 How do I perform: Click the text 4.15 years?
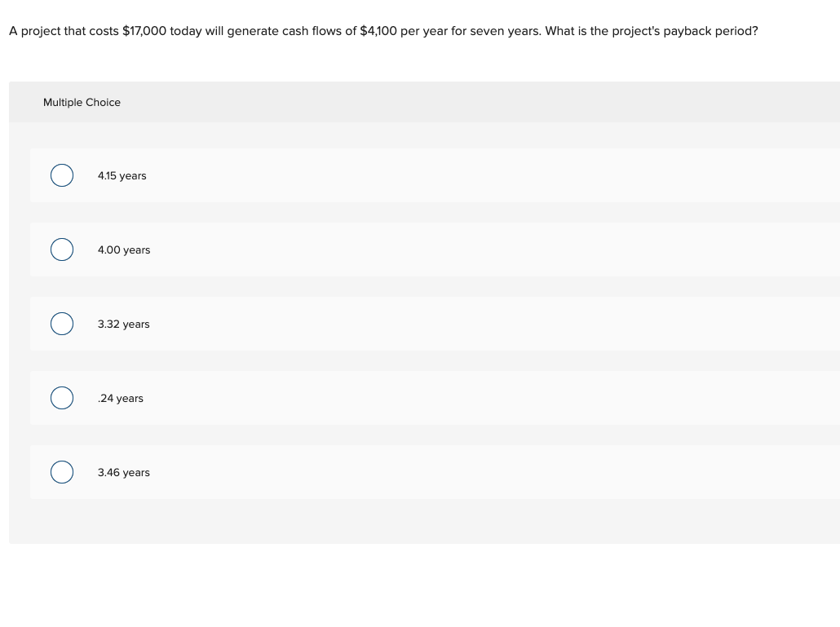pyautogui.click(x=122, y=175)
